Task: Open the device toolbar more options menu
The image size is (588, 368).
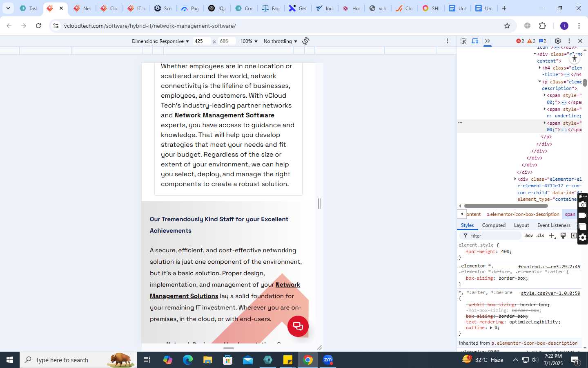Action: click(448, 41)
